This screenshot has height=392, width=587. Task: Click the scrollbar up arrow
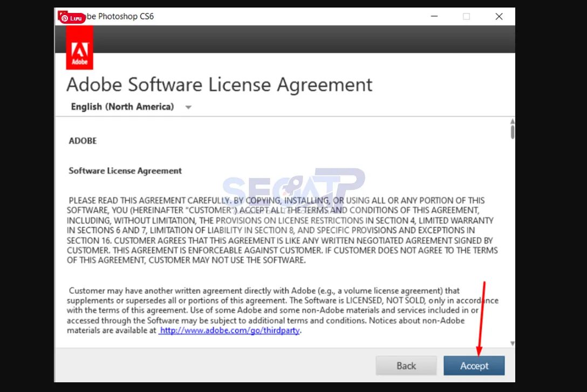(512, 121)
